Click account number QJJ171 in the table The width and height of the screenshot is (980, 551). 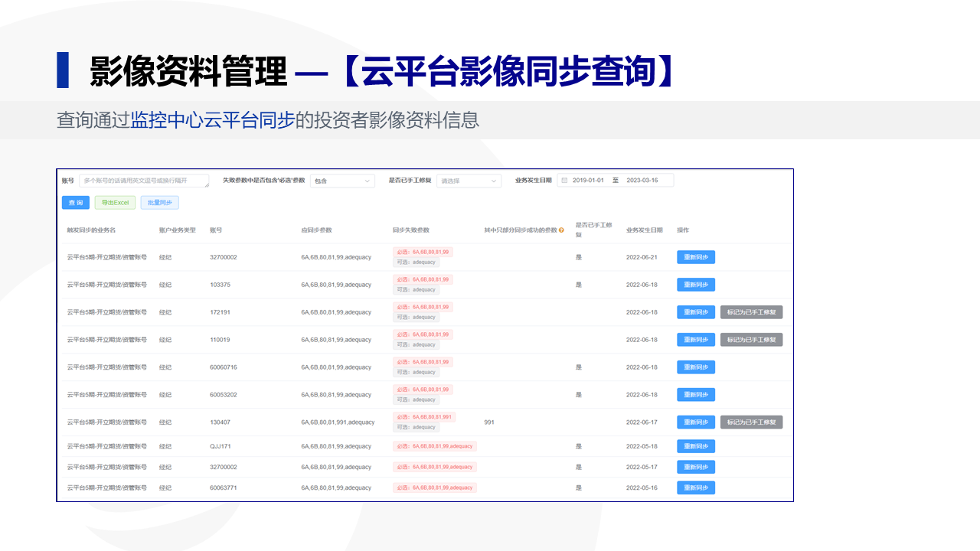[x=220, y=446]
